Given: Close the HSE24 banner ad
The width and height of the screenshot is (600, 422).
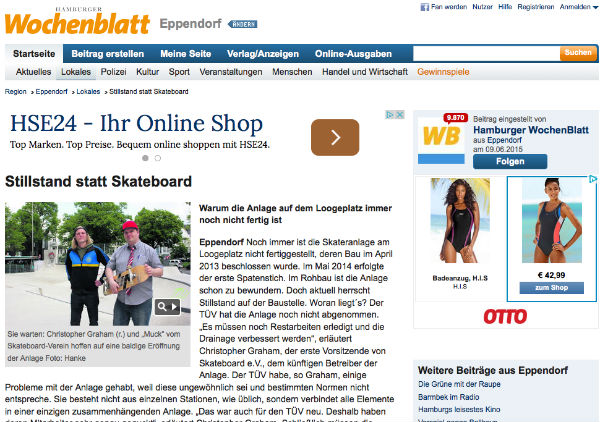Looking at the screenshot, I should (x=401, y=115).
